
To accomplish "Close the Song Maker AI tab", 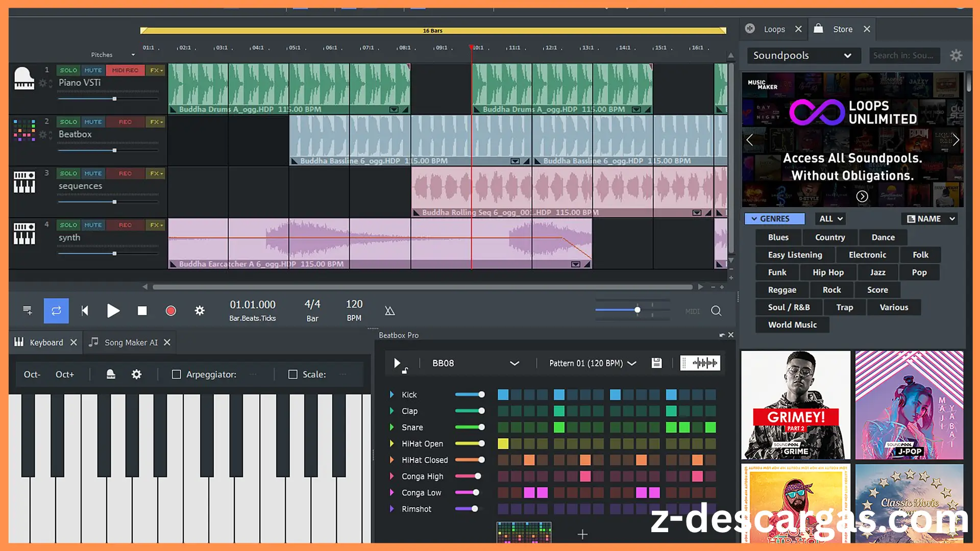I will pyautogui.click(x=167, y=342).
